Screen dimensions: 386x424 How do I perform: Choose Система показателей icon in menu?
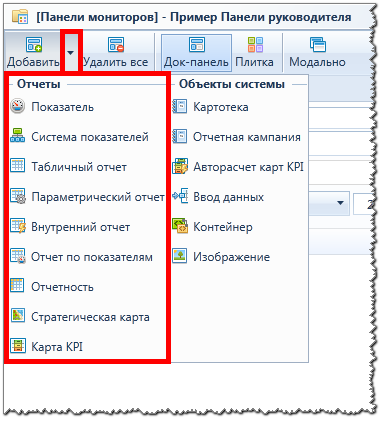tap(17, 136)
